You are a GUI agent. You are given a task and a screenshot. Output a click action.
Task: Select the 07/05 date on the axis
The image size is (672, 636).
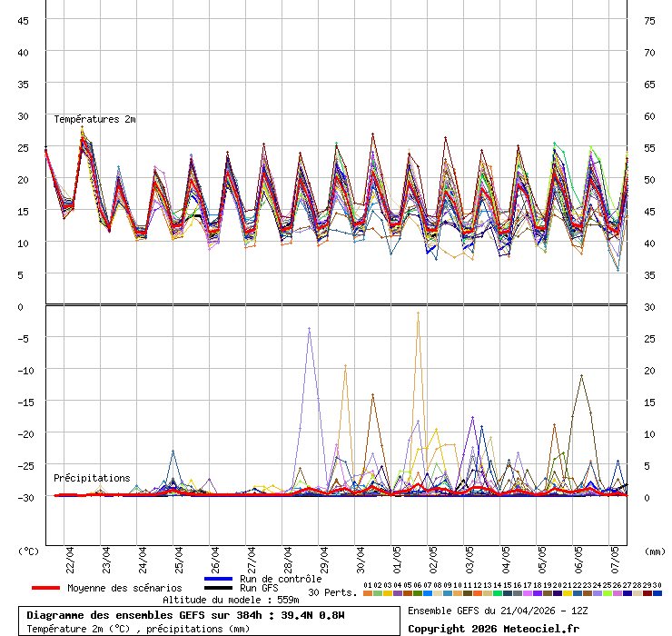(x=615, y=557)
